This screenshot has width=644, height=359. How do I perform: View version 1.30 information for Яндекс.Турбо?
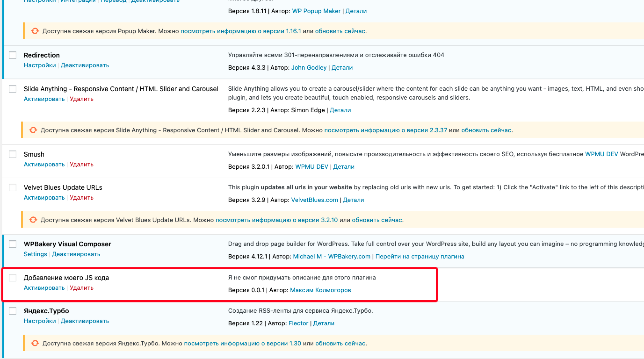[242, 344]
